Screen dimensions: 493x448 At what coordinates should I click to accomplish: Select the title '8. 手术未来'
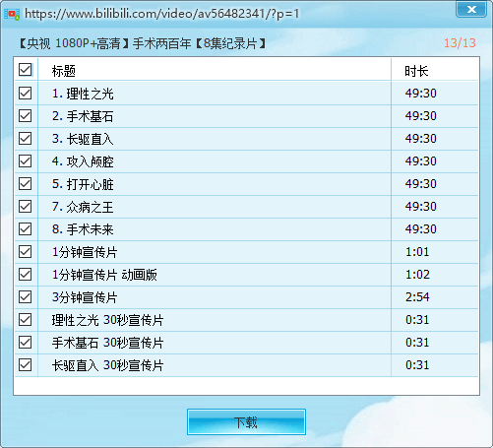83,229
